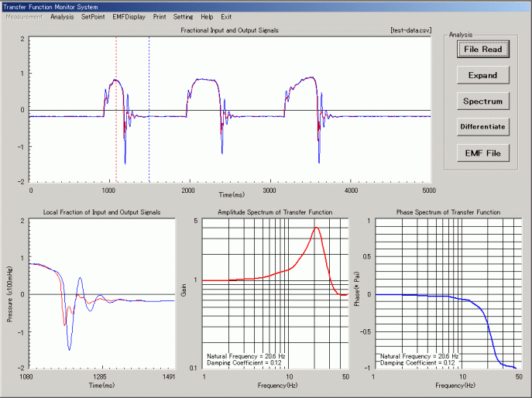Open the Print menu
The height and width of the screenshot is (398, 532).
coord(160,16)
